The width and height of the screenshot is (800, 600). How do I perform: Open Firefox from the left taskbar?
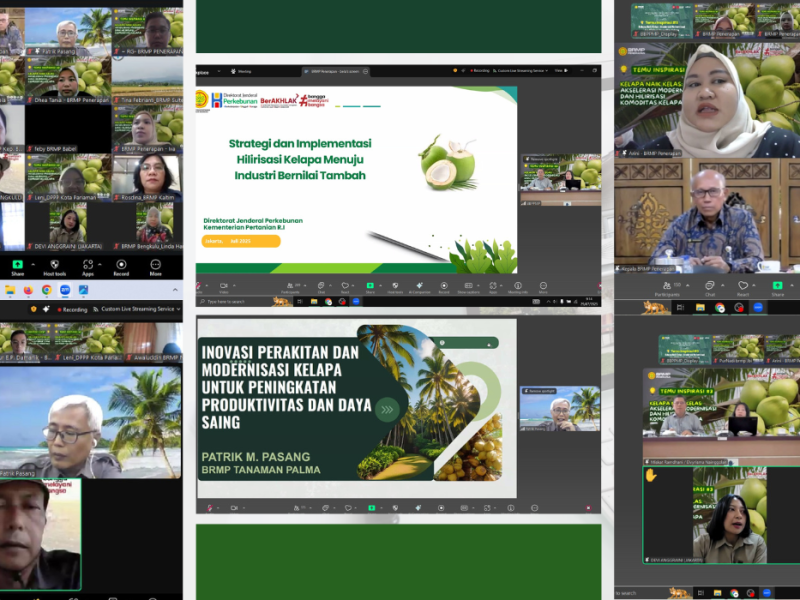[28, 290]
